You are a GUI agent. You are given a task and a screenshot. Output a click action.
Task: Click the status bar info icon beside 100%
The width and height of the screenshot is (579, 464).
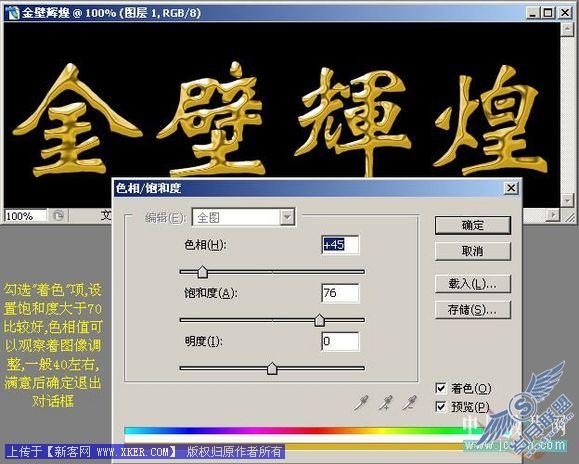[x=58, y=216]
